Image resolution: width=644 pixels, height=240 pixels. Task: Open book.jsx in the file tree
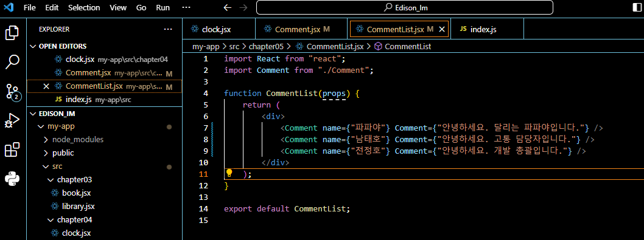click(104, 193)
